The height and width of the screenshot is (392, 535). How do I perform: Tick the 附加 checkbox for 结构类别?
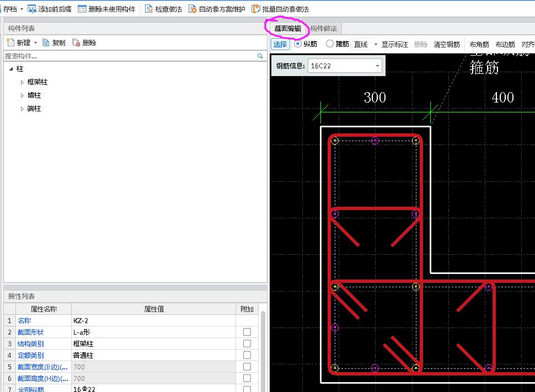click(247, 343)
